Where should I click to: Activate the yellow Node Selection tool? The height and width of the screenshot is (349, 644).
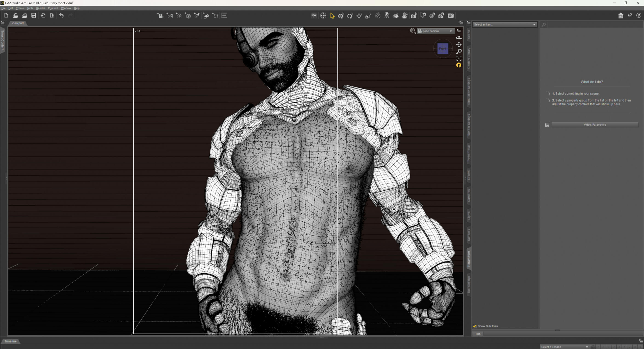click(332, 16)
